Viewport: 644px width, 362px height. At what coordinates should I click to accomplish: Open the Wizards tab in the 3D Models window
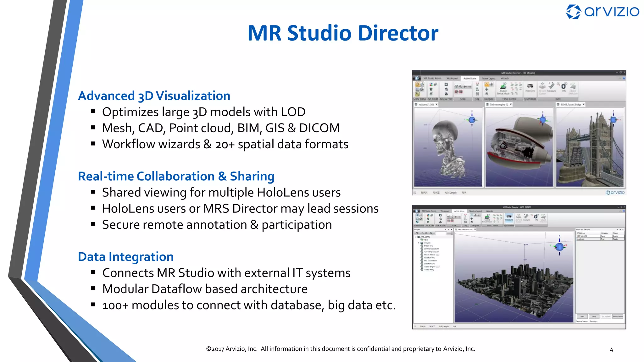click(505, 78)
